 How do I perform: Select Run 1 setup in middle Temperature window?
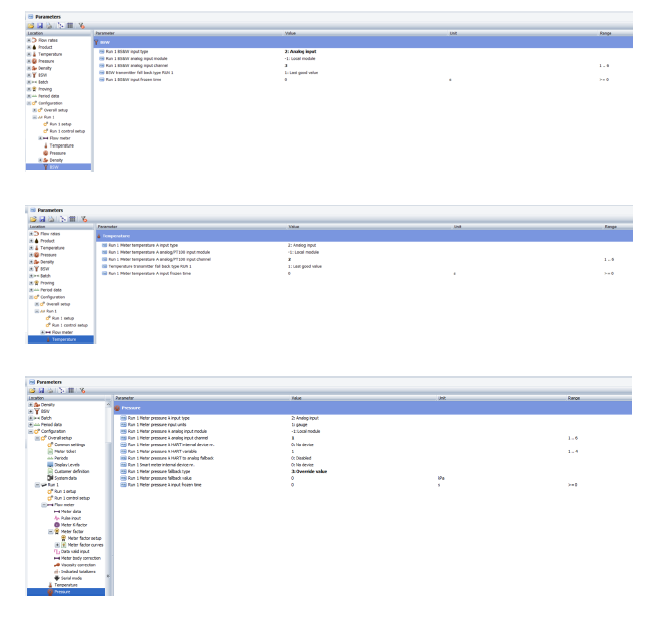63,318
